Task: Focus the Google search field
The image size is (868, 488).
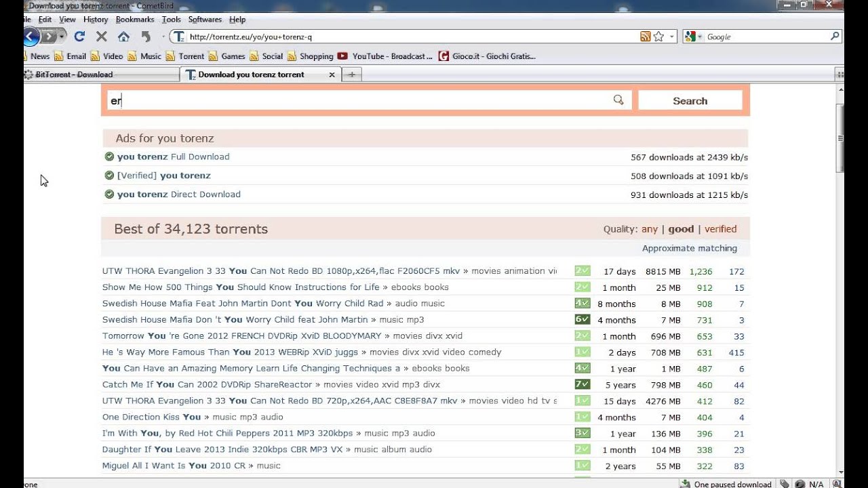Action: tap(766, 37)
